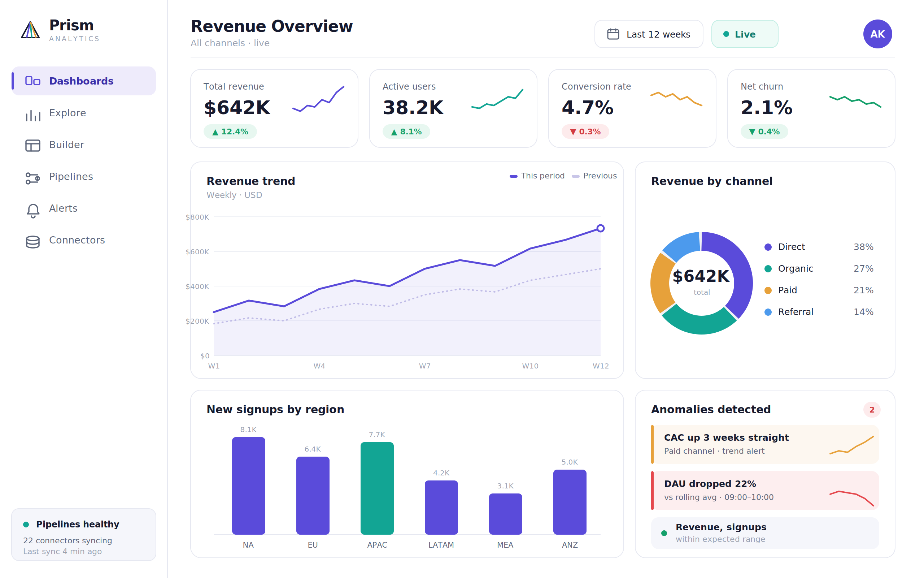Toggle Previous legend series
Viewport: 924px width, 578px height.
pos(594,176)
